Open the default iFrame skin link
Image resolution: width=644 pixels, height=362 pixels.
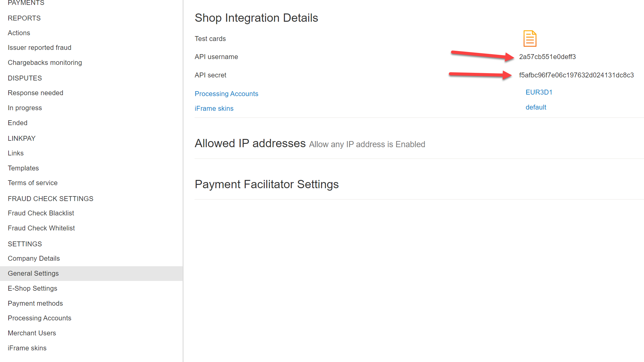(536, 107)
